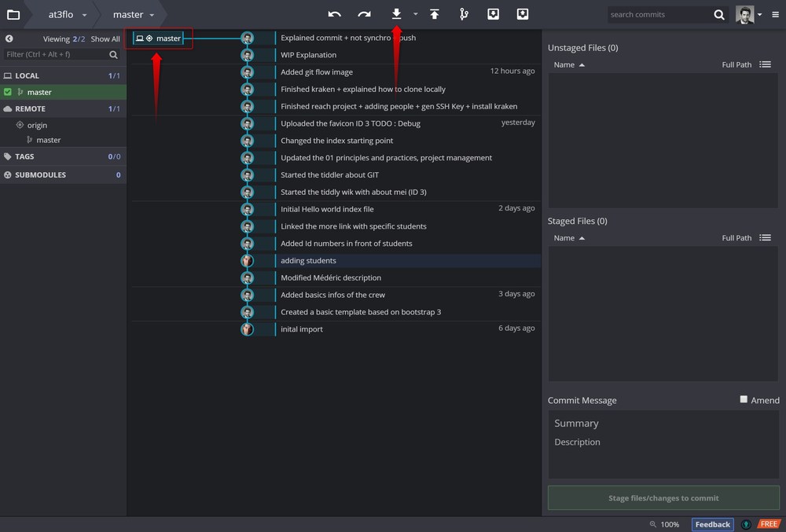This screenshot has width=786, height=532.
Task: Click Show All in the left panel
Action: 105,39
